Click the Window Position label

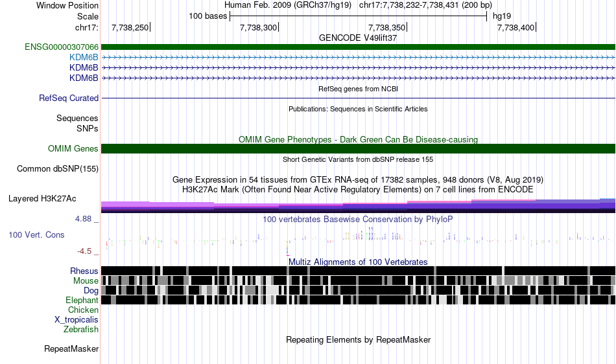(x=67, y=5)
